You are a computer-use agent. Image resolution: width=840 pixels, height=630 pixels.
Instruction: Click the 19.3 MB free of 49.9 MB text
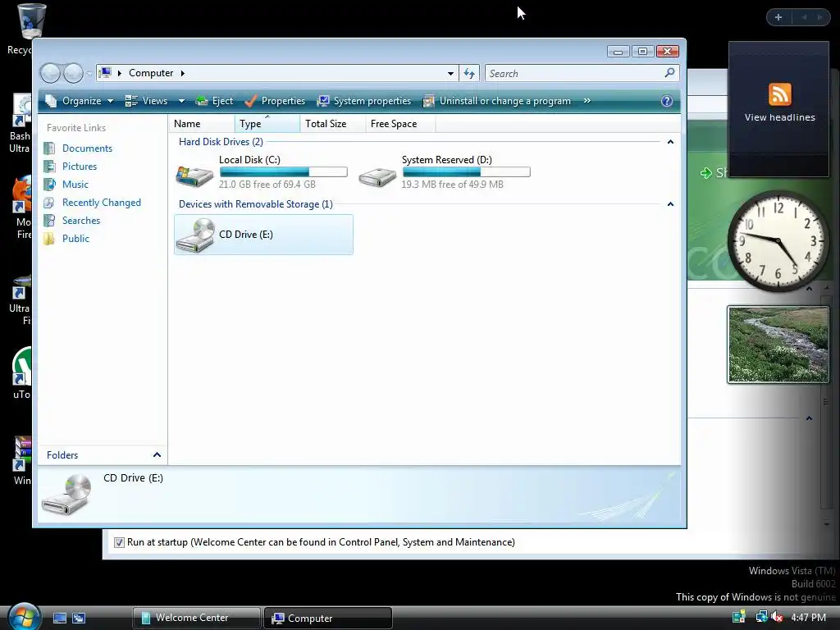453,185
